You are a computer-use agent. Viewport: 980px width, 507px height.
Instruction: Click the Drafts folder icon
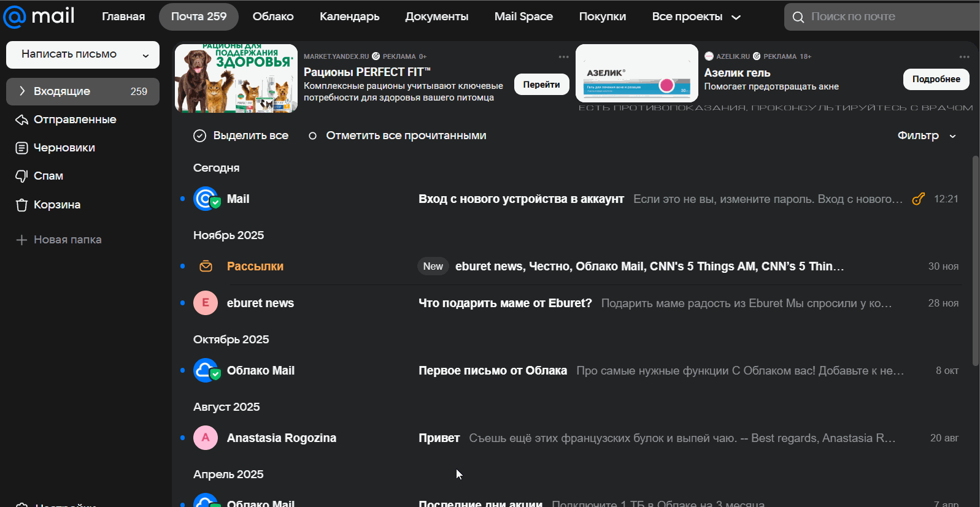point(21,148)
